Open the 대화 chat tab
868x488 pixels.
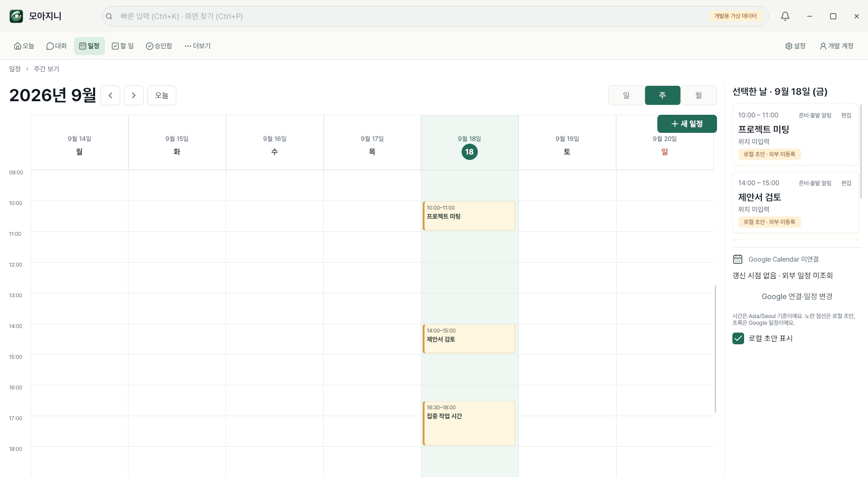click(57, 46)
